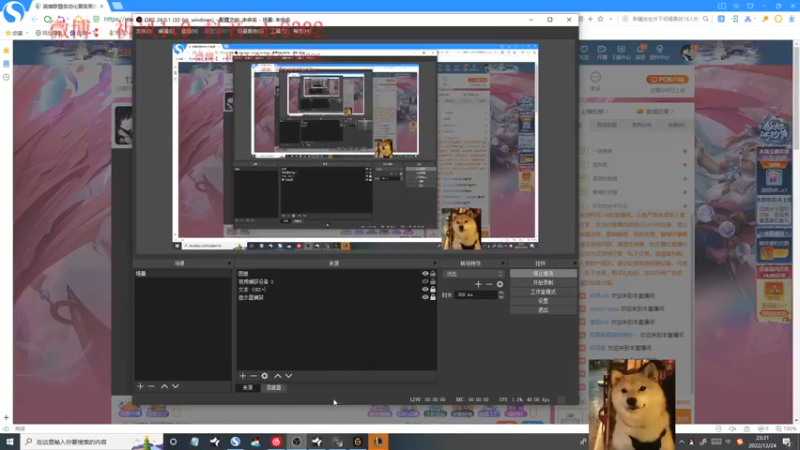Open the 帮助 menu in OBS
Screen dimensions: 800x450
[302, 31]
